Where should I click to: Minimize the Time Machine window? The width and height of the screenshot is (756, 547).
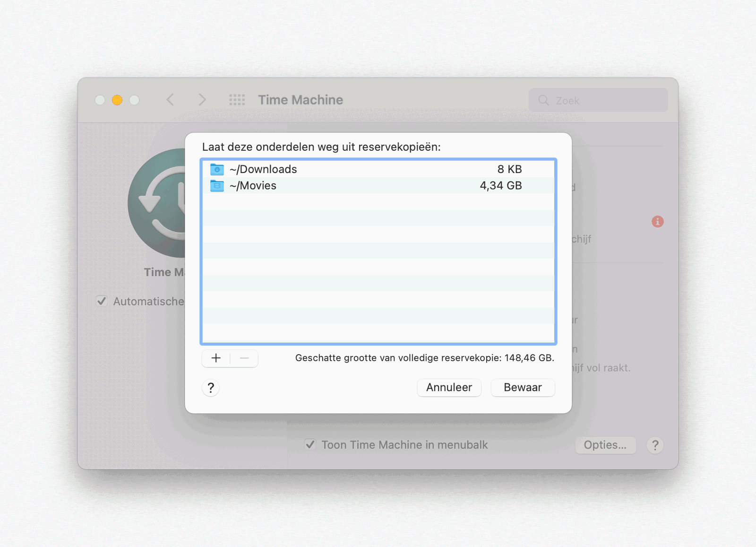pos(117,100)
